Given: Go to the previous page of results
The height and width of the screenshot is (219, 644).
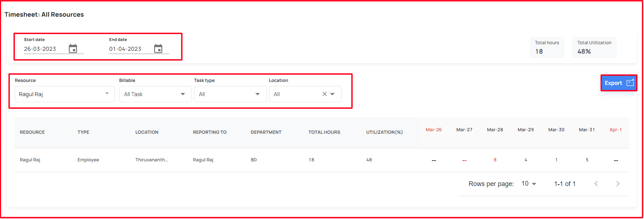Looking at the screenshot, I should tap(596, 184).
